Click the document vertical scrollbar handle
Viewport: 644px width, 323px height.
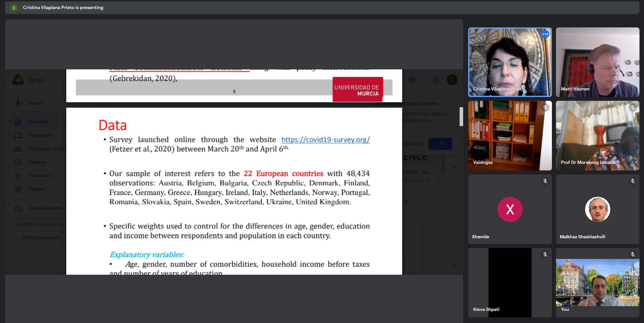(x=461, y=117)
